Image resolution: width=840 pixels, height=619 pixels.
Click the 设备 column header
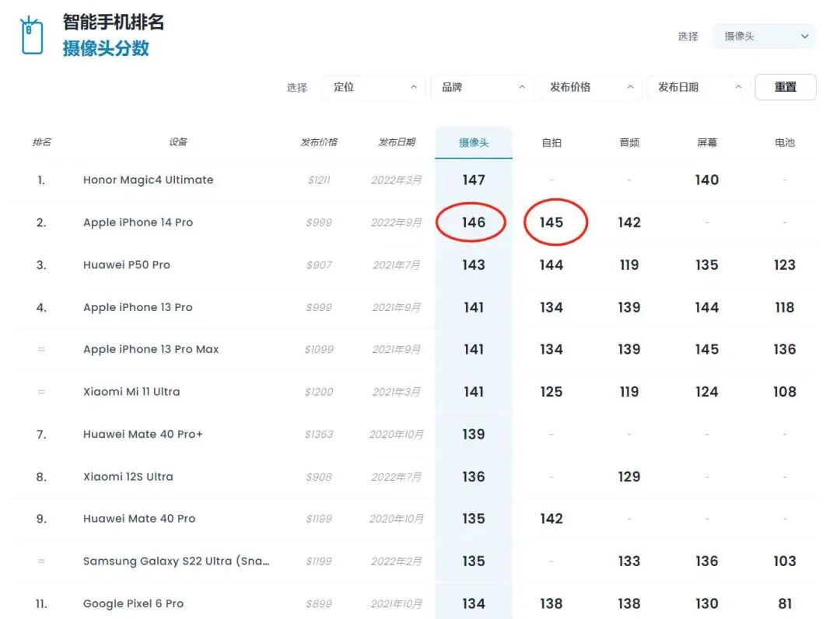[x=178, y=142]
